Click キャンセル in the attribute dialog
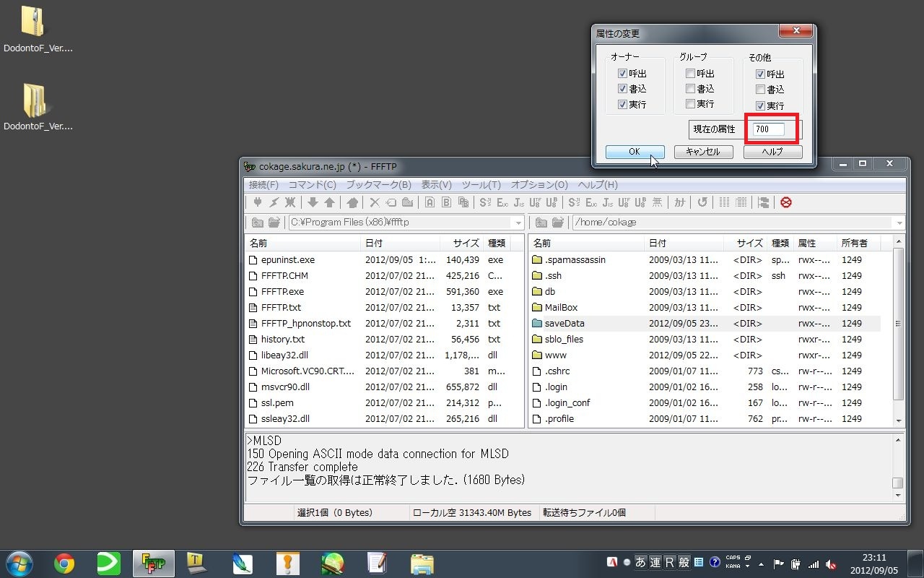 (703, 152)
